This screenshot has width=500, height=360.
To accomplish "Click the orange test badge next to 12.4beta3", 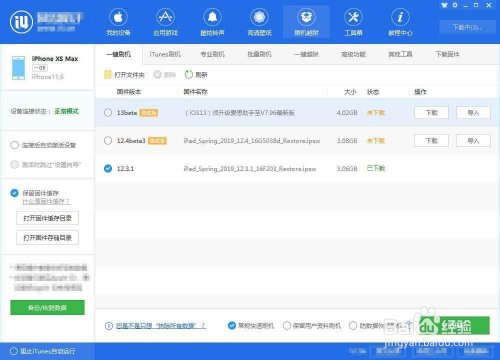I will (x=157, y=141).
